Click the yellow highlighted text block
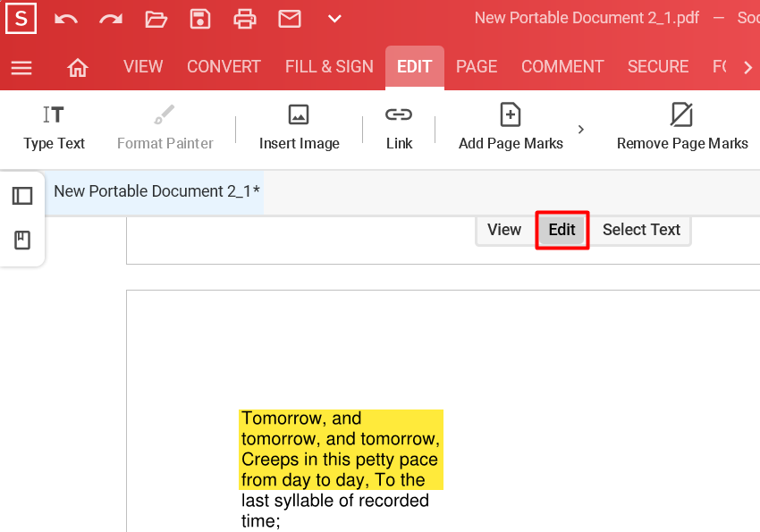This screenshot has height=532, width=760. [341, 449]
